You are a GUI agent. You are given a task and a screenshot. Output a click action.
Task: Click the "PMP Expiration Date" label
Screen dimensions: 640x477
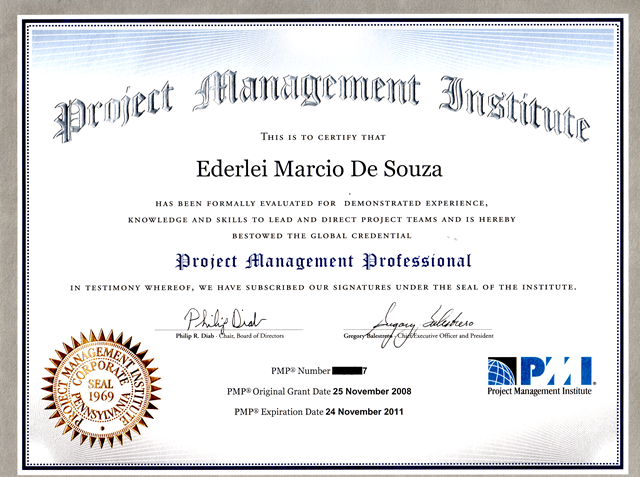click(279, 412)
